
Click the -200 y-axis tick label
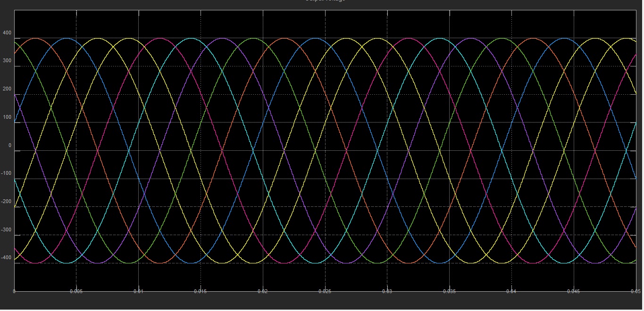pyautogui.click(x=6, y=202)
